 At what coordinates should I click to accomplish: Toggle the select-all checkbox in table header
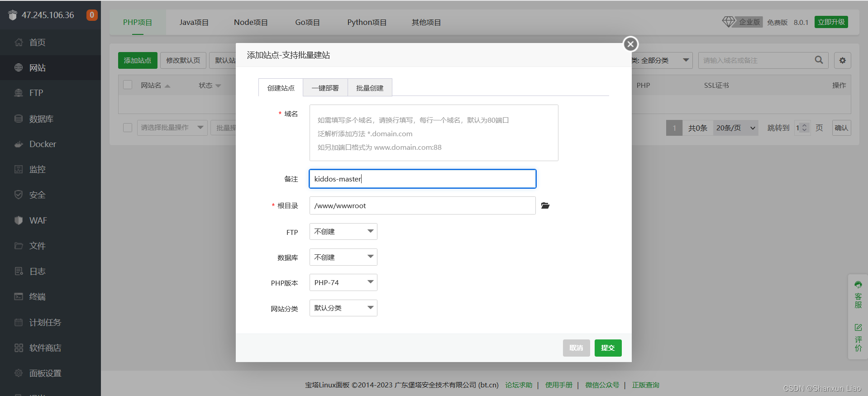click(x=128, y=85)
